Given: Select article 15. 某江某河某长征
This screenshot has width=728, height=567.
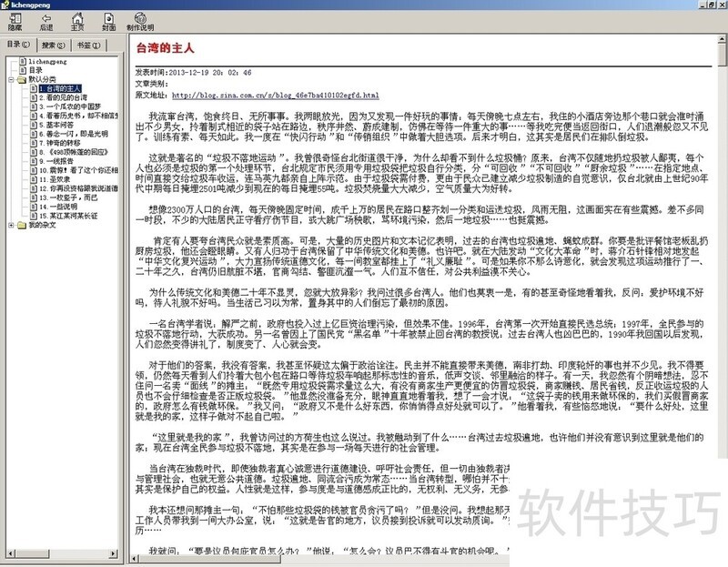Looking at the screenshot, I should (x=69, y=215).
